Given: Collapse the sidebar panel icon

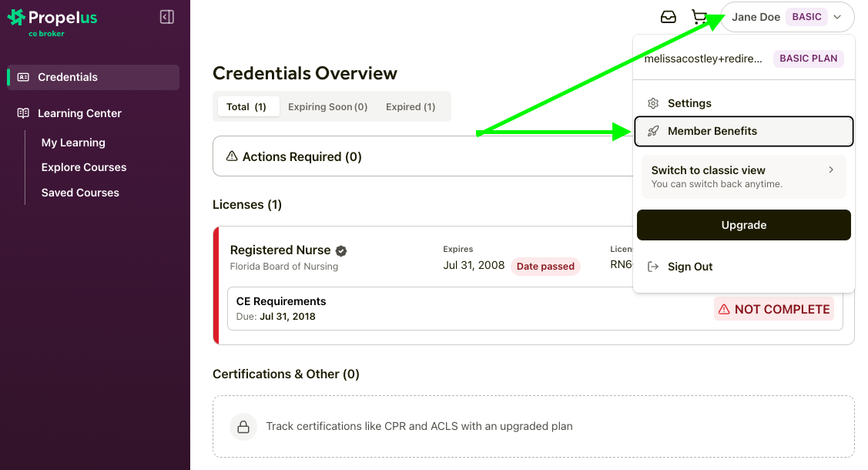Looking at the screenshot, I should click(x=167, y=17).
